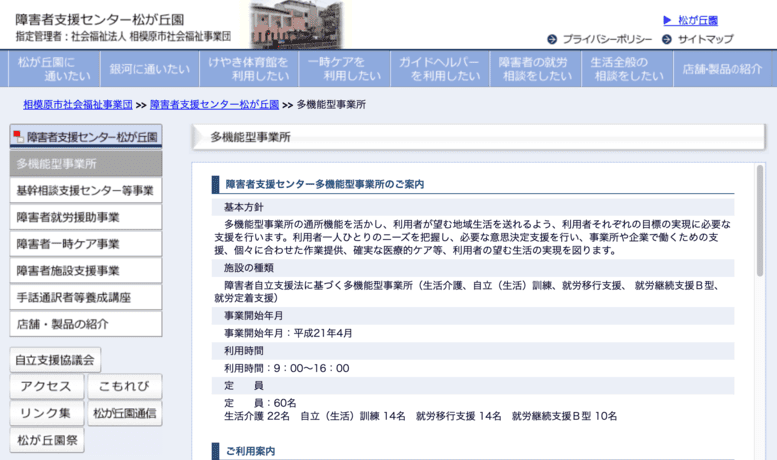Click the 事業開始年月 section label

pos(254,316)
